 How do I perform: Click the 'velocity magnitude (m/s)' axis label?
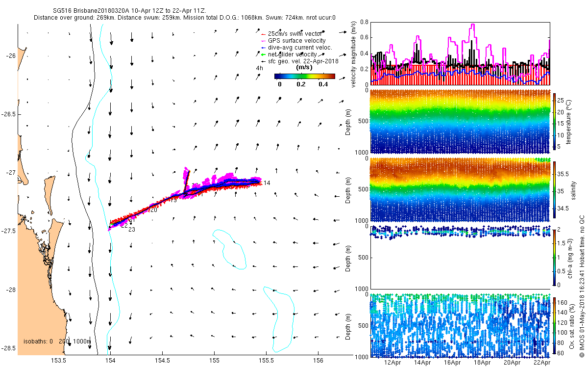click(354, 54)
